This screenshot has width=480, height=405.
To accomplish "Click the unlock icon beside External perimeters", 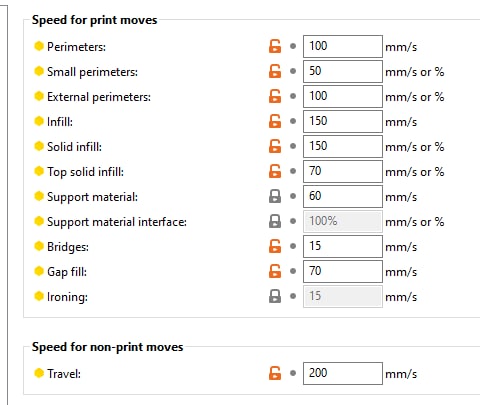I will click(x=275, y=96).
